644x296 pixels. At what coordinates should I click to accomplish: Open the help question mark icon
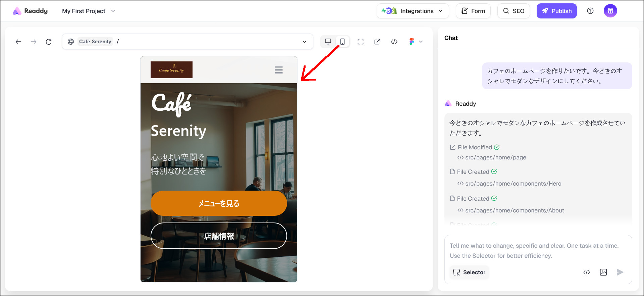[x=590, y=11]
